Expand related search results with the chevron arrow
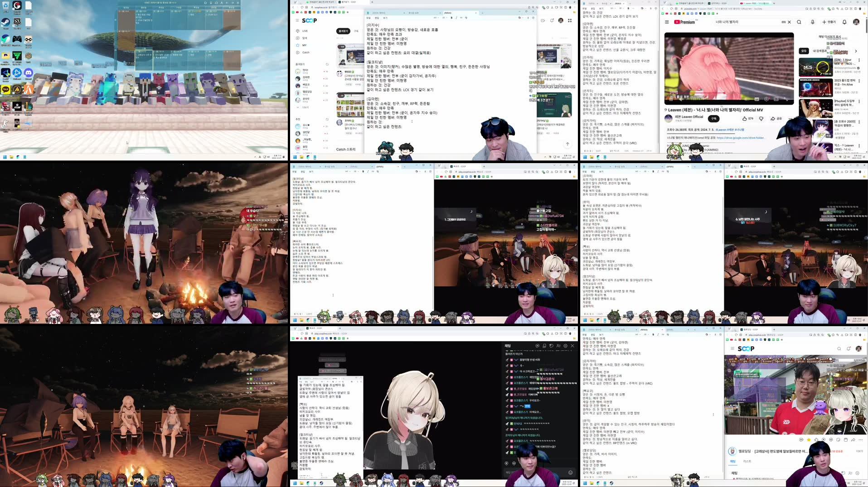Viewport: 868px width, 487px height. click(856, 51)
